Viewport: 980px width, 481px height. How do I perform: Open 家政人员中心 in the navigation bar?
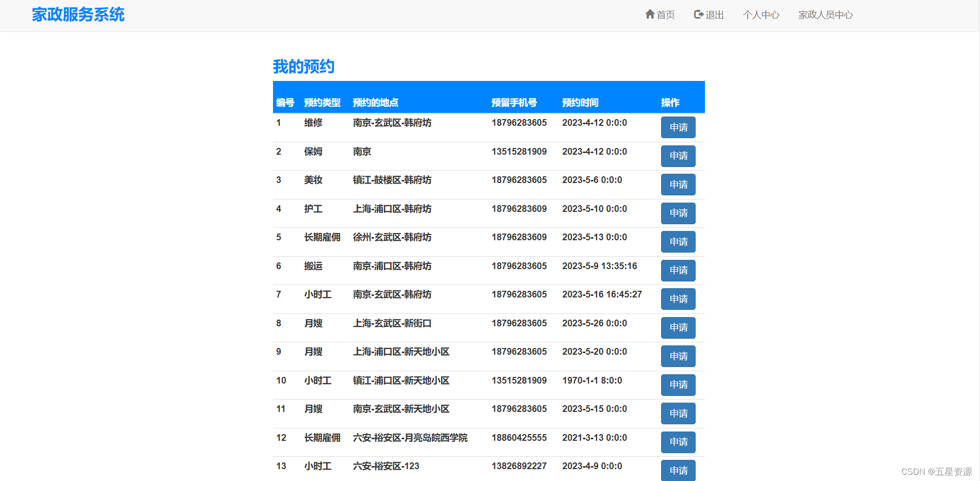point(826,15)
